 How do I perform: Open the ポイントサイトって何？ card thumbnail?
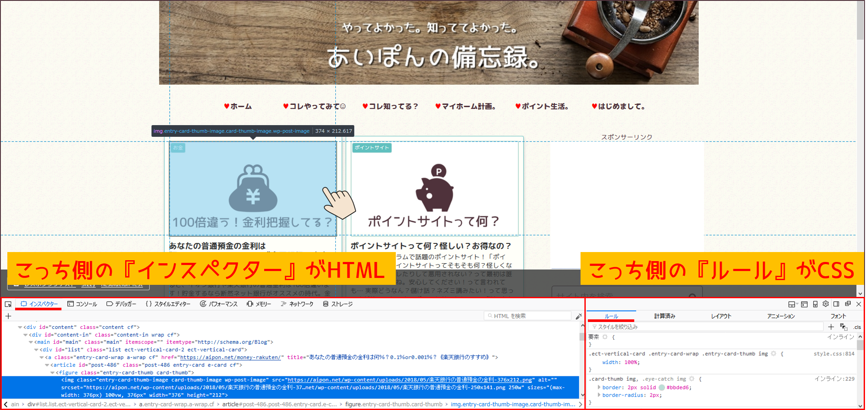click(435, 189)
